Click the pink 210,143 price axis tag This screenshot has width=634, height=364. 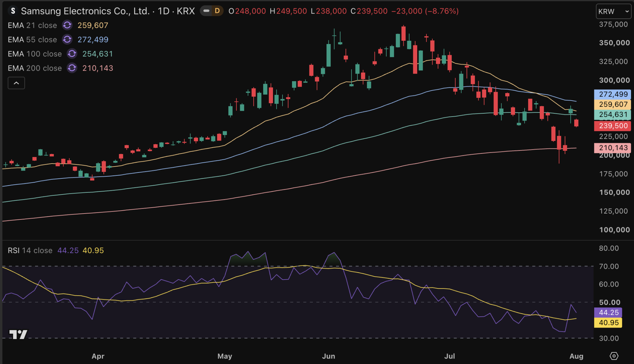(x=613, y=148)
